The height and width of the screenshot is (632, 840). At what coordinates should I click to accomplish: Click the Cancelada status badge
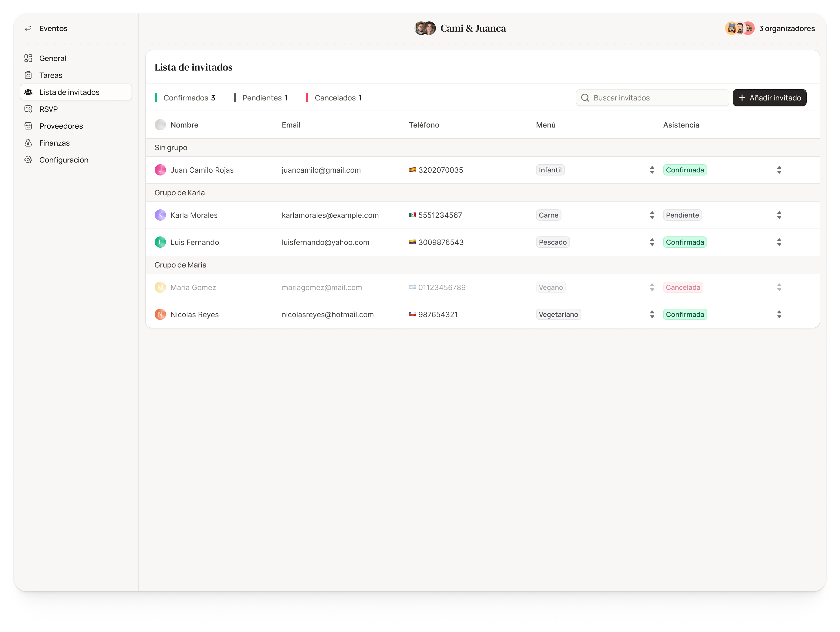683,287
